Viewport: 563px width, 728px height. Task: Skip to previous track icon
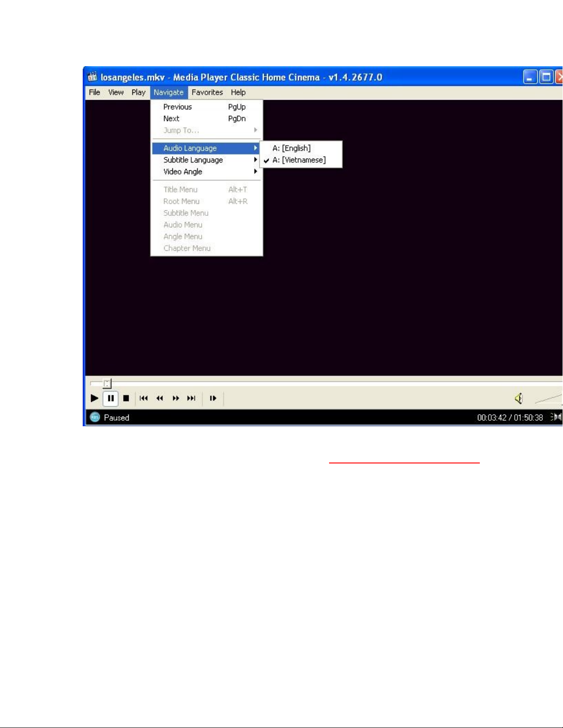144,398
